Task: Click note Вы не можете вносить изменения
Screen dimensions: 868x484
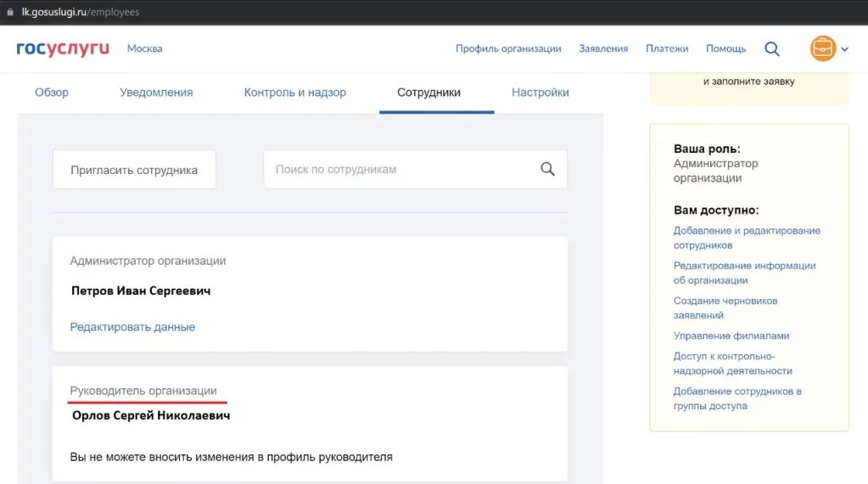Action: click(231, 457)
